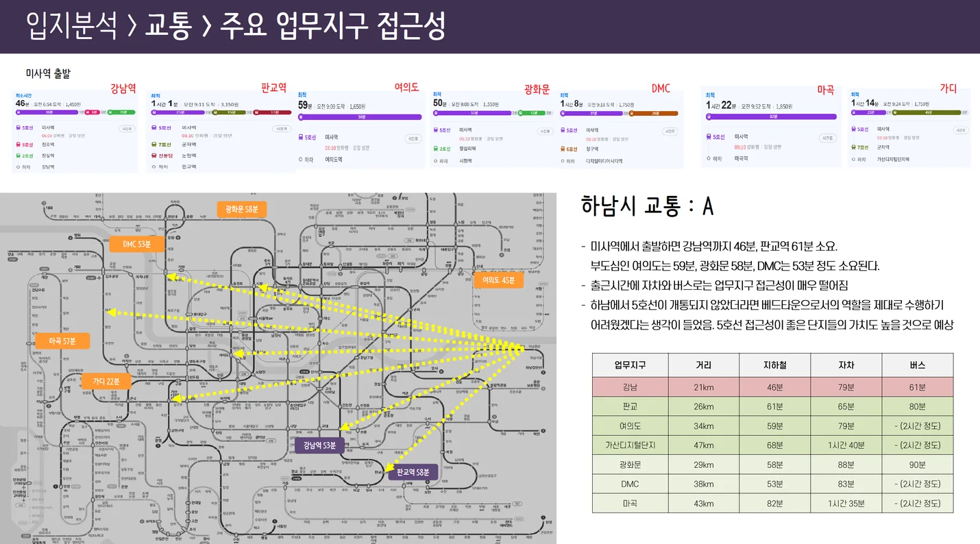The image size is (980, 544).
Task: Click 하차 circle marker beside 마곡역
Action: tap(708, 158)
